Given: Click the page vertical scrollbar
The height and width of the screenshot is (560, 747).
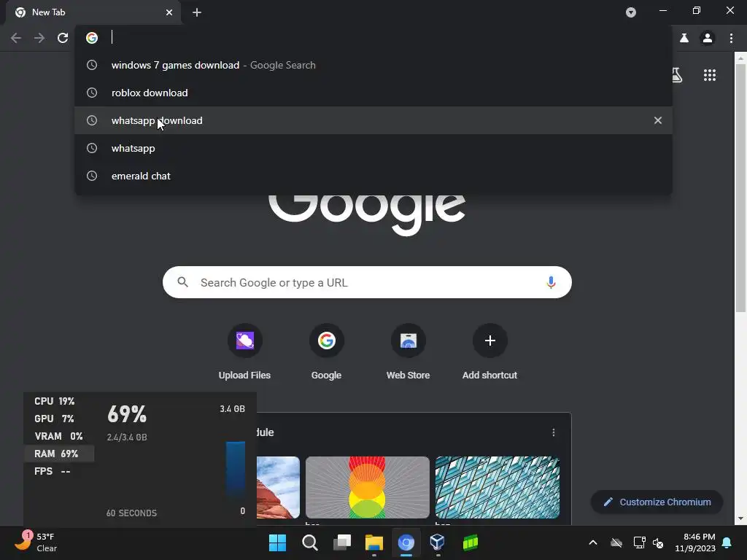Looking at the screenshot, I should click(x=740, y=188).
